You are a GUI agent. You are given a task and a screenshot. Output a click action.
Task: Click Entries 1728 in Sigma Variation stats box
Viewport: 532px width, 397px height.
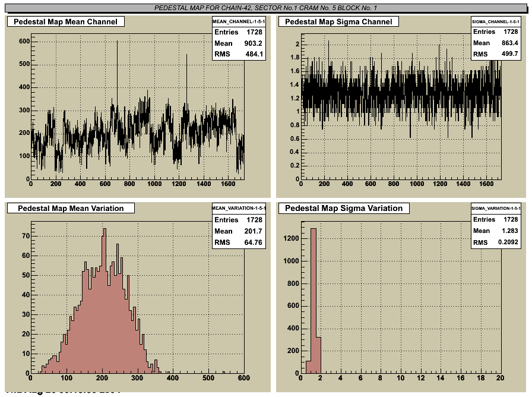496,219
